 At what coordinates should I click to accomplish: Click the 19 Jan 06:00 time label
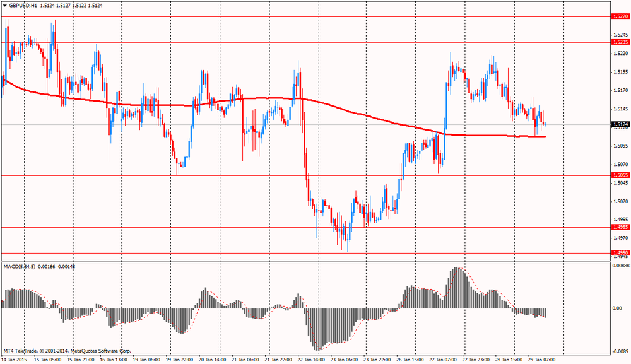(146, 360)
